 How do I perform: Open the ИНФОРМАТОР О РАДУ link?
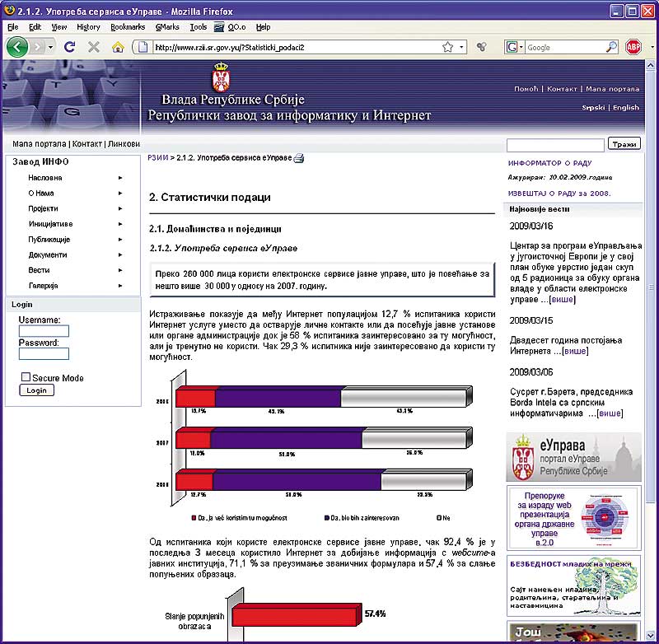click(x=549, y=163)
